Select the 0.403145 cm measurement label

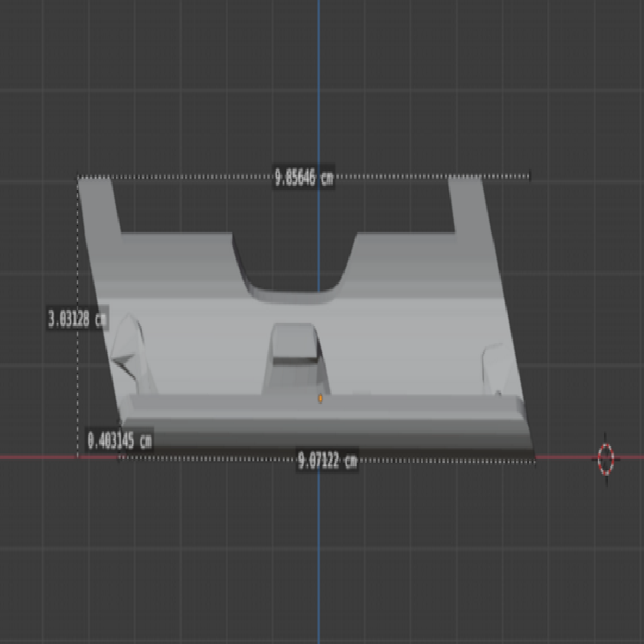point(119,440)
